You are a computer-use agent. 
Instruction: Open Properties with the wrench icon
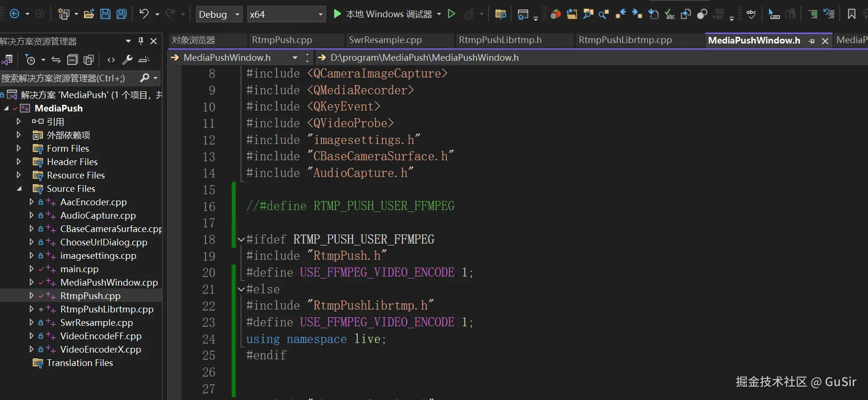coord(127,60)
